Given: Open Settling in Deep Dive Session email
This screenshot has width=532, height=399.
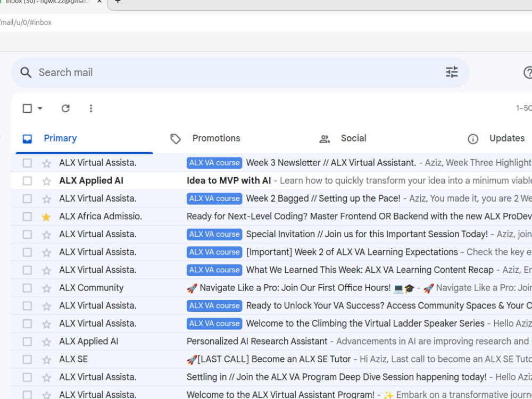Looking at the screenshot, I should 337,377.
